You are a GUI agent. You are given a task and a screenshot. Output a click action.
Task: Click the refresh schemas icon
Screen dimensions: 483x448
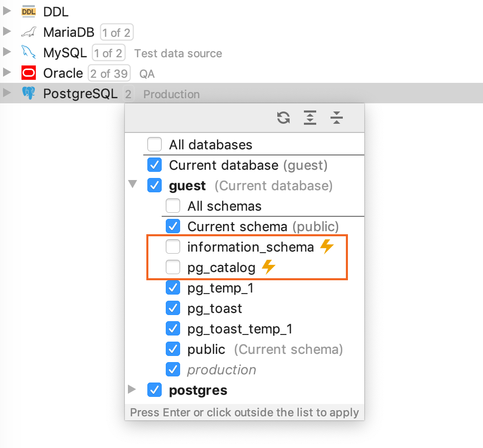tap(283, 117)
